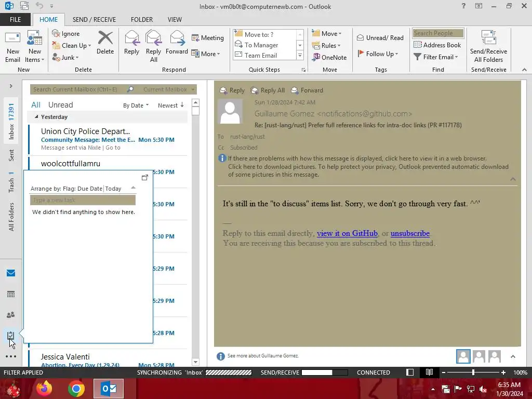532x399 pixels.
Task: Switch to the FOLDER tab
Action: coord(142,19)
